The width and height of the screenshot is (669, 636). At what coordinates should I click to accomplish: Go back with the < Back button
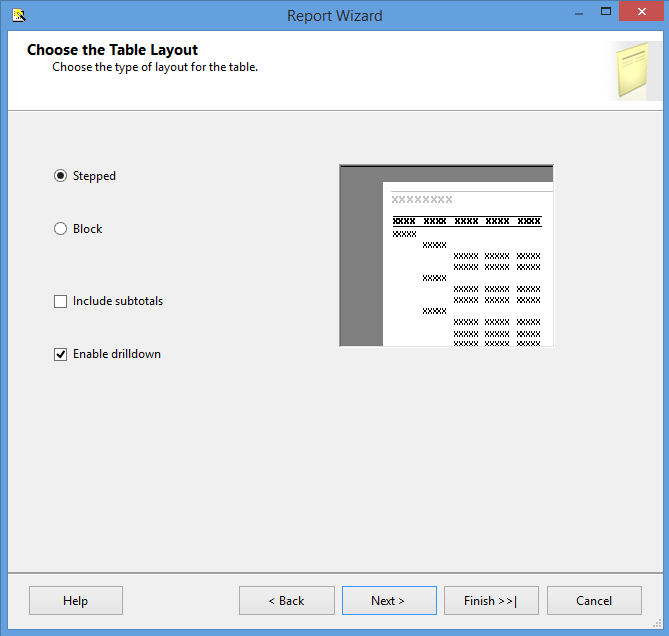click(x=287, y=601)
